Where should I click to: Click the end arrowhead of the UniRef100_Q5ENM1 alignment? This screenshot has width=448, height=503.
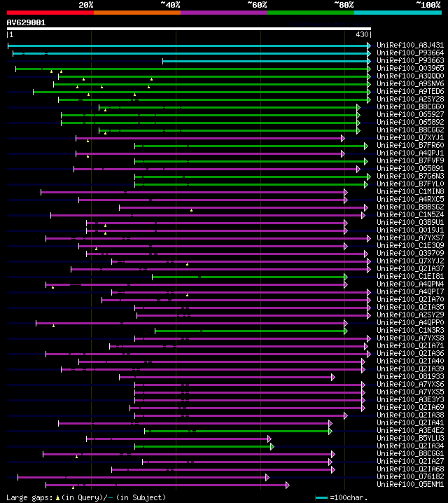pyautogui.click(x=288, y=485)
